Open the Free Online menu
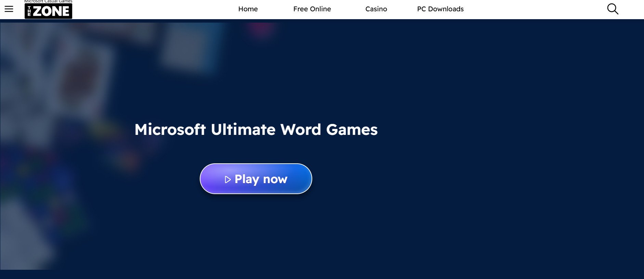The width and height of the screenshot is (644, 279). (312, 9)
